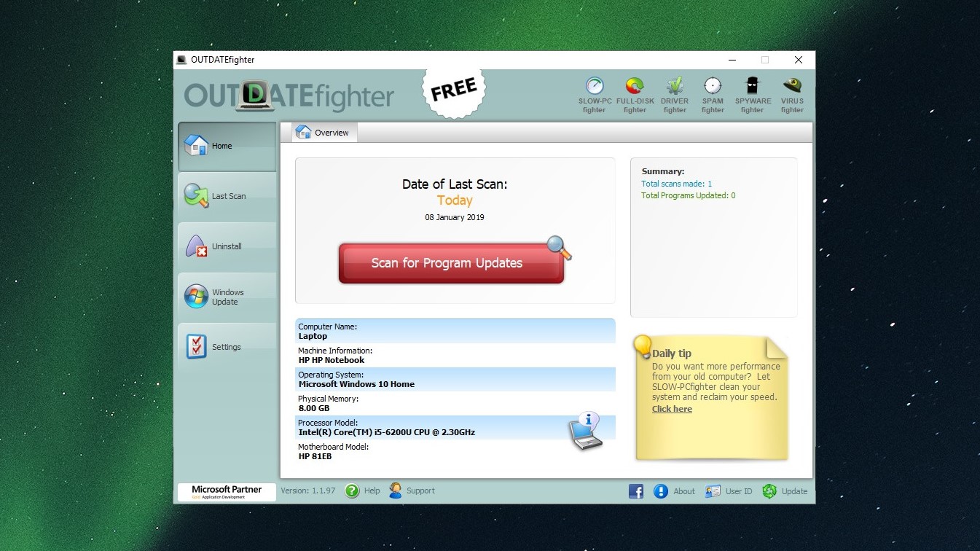
Task: Click the magnifying glass on the scan button
Action: 559,248
